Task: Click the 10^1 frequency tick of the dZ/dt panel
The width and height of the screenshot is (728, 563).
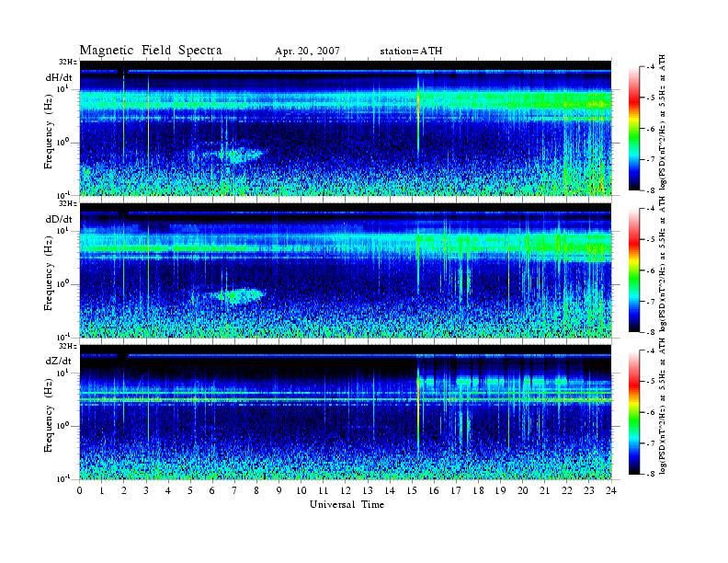Action: click(63, 373)
